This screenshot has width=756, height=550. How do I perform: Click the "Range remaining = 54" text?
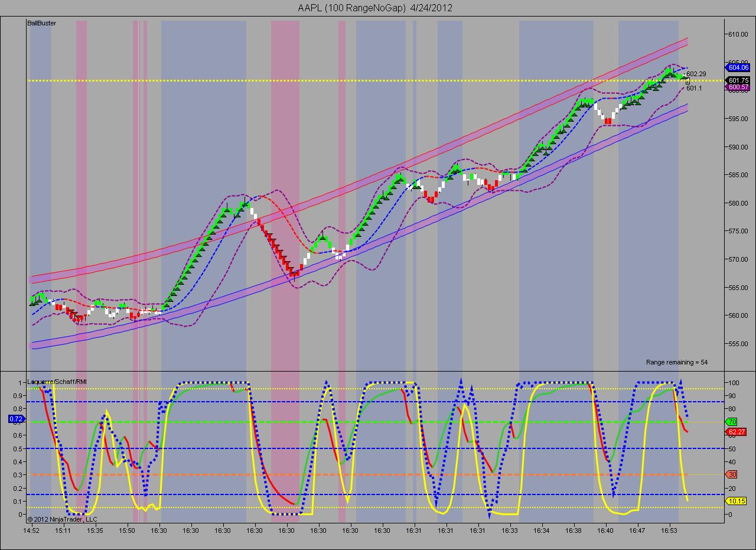(677, 362)
